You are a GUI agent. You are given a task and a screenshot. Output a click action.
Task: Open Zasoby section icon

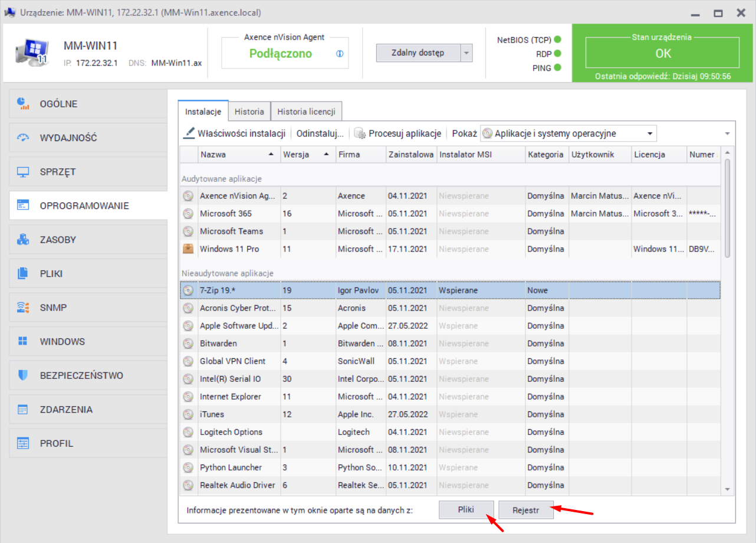(x=23, y=240)
